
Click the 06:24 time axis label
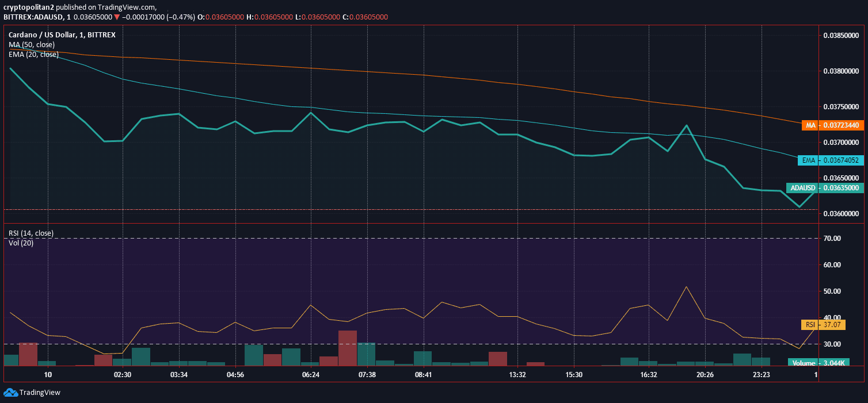[311, 375]
